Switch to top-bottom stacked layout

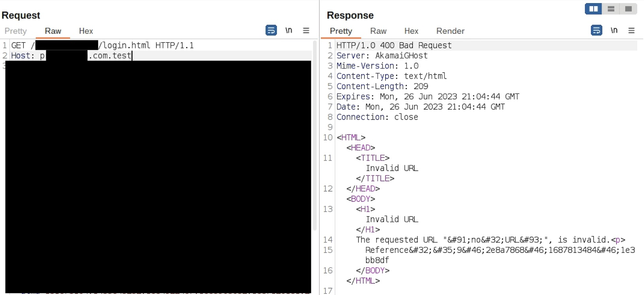[x=611, y=9]
